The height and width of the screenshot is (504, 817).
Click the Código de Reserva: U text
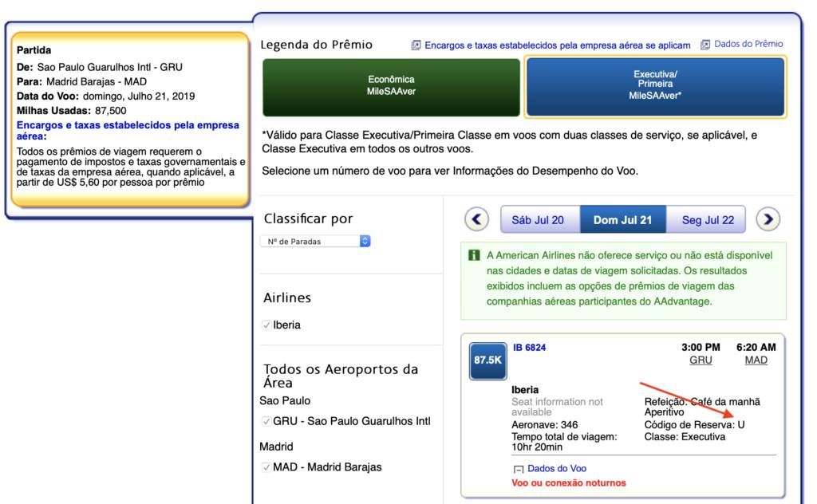point(695,425)
